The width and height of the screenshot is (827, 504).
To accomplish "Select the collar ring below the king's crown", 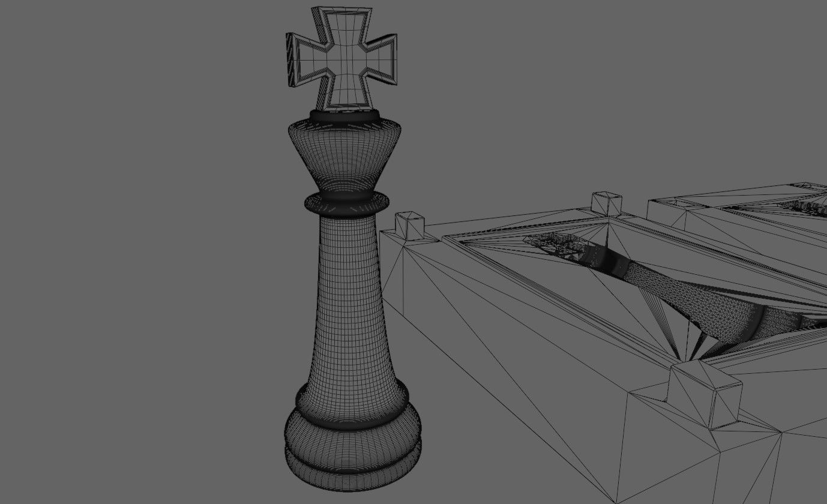I will click(x=346, y=203).
